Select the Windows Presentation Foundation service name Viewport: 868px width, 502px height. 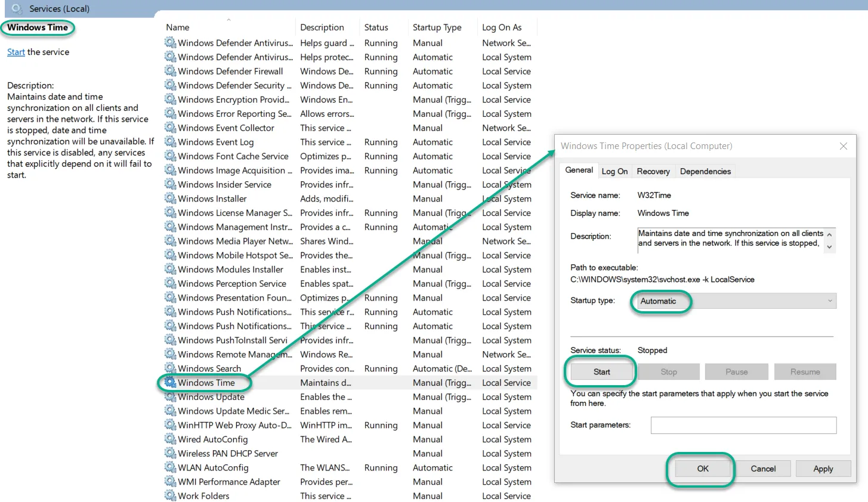(234, 298)
